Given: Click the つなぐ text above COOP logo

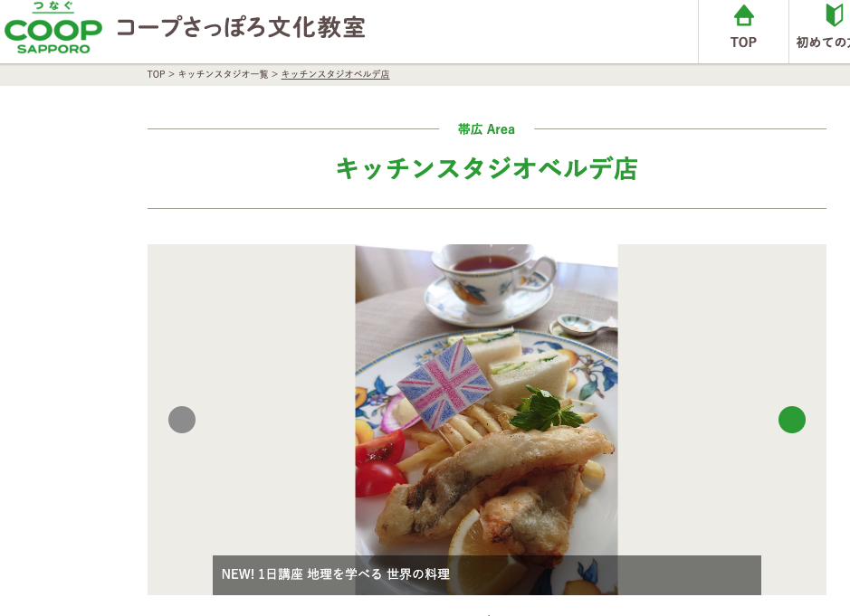Looking at the screenshot, I should point(53,6).
